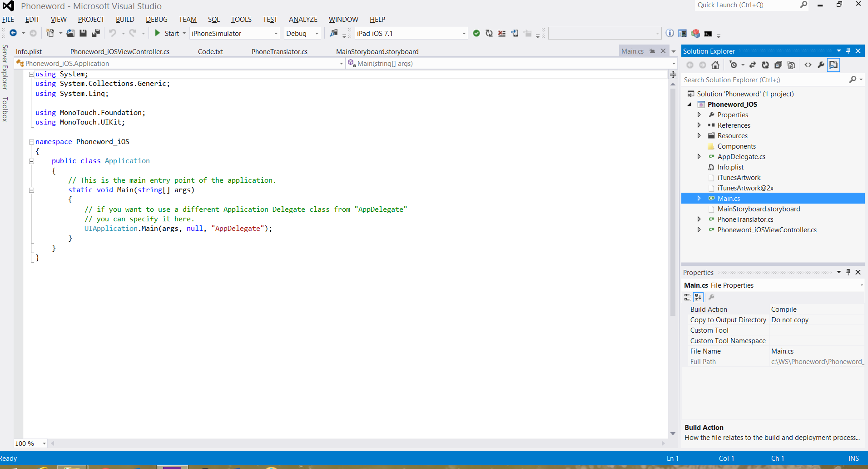Click the View Code icon in Solution Explorer
868x469 pixels.
pyautogui.click(x=808, y=65)
